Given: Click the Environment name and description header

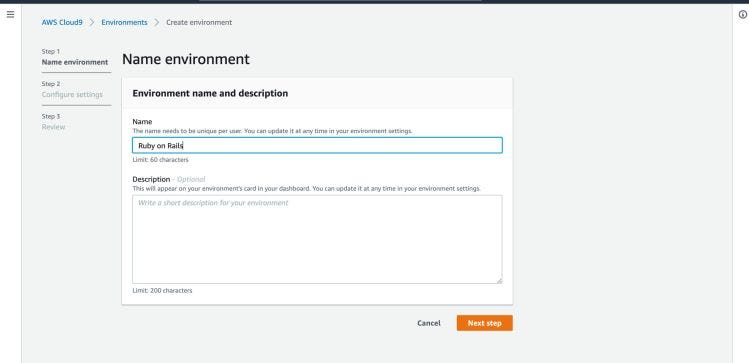Looking at the screenshot, I should point(210,93).
